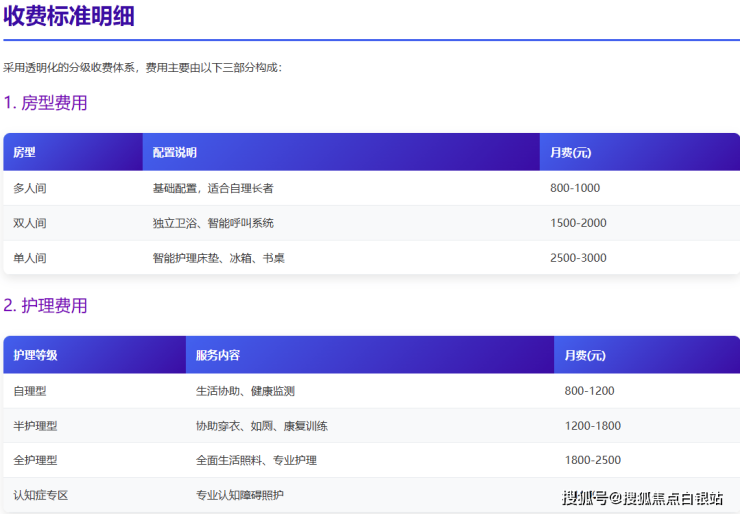Select the 2. 护理费用 section heading

coord(45,305)
